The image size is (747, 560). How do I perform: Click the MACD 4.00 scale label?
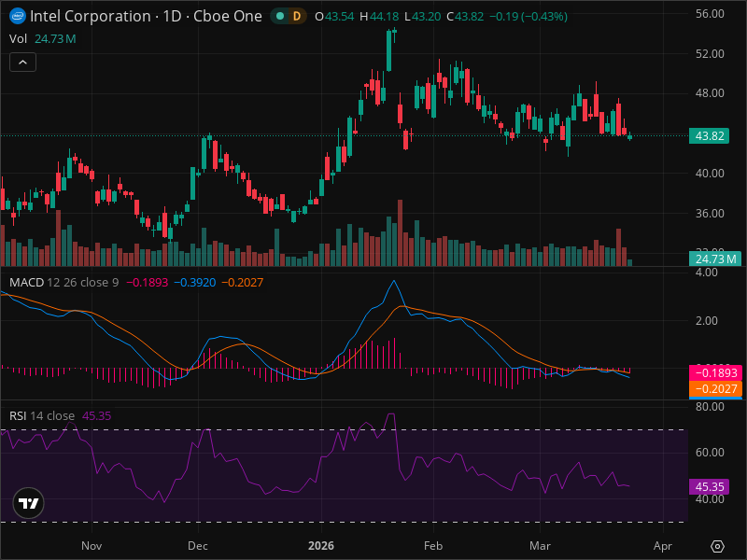coord(707,273)
